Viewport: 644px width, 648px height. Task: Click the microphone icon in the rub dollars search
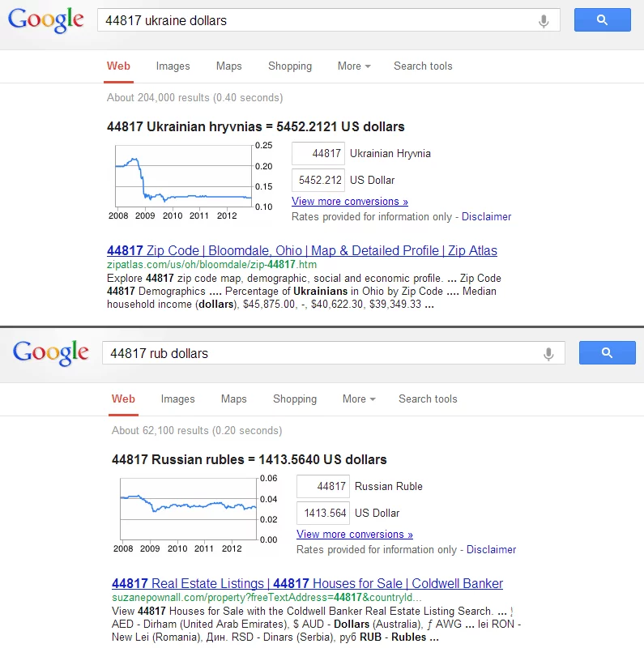tap(548, 354)
